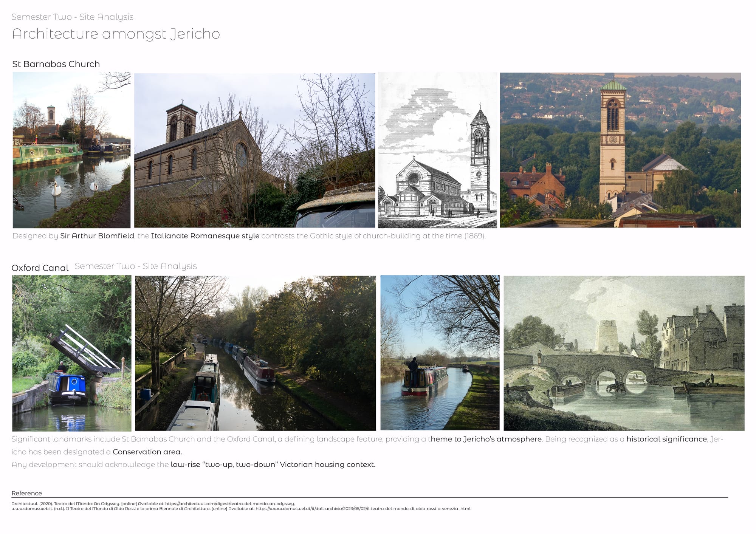Click the narrowboat under blue sky photo
The height and width of the screenshot is (534, 756).
[440, 353]
